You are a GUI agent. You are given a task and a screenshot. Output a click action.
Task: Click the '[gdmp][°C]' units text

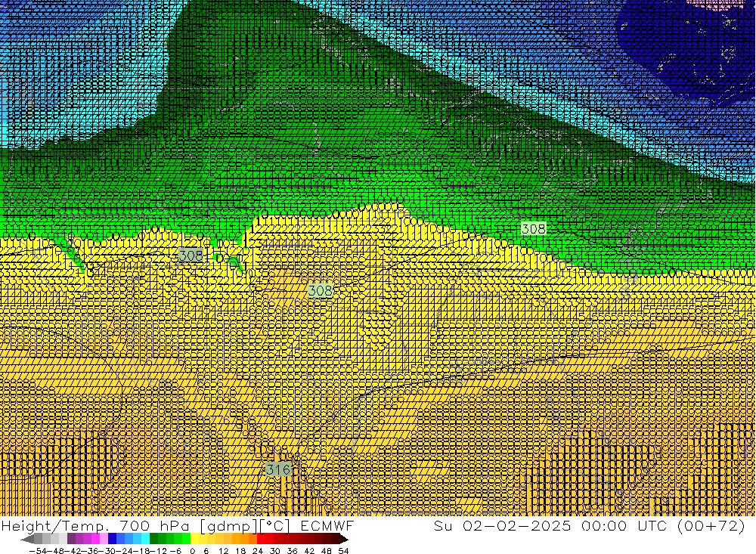(x=244, y=525)
